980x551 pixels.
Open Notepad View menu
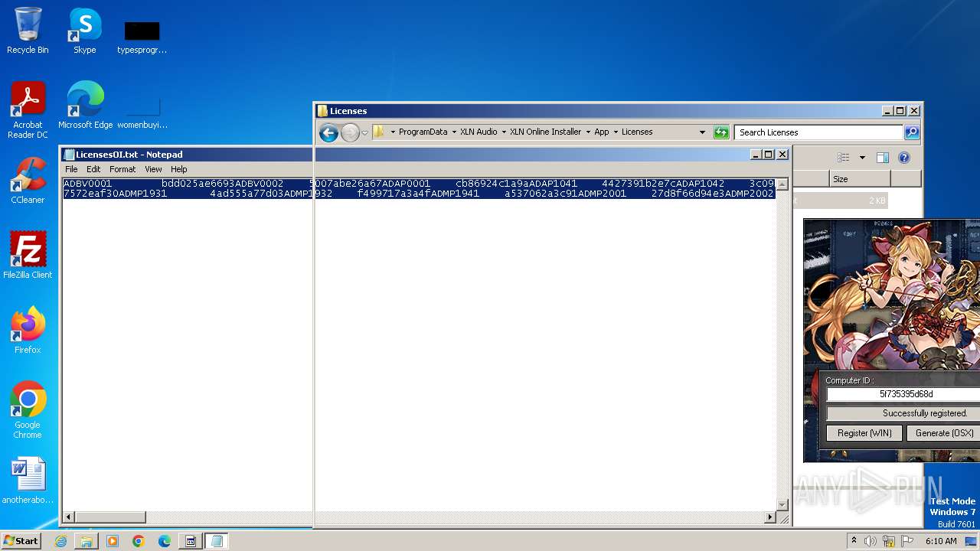[x=153, y=169]
